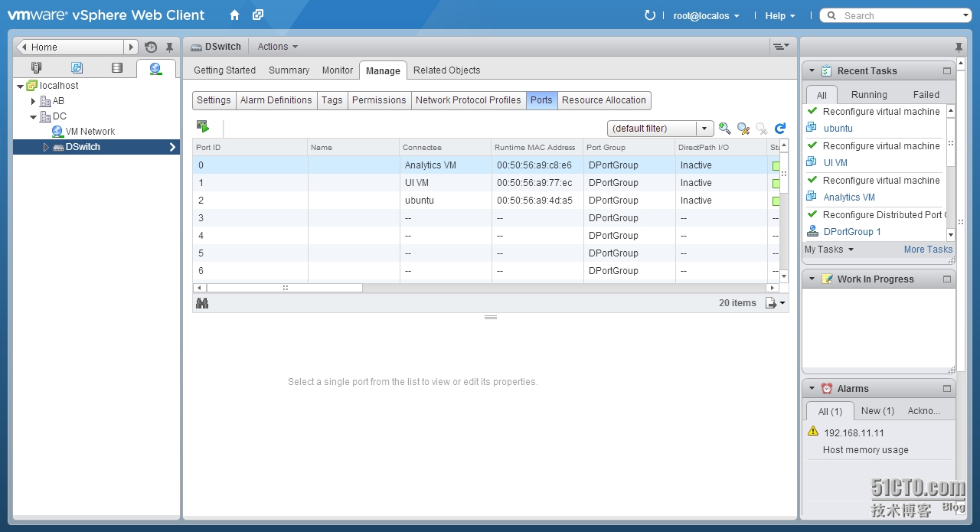The image size is (980, 532).
Task: Collapse the DC datacenter node
Action: [33, 116]
